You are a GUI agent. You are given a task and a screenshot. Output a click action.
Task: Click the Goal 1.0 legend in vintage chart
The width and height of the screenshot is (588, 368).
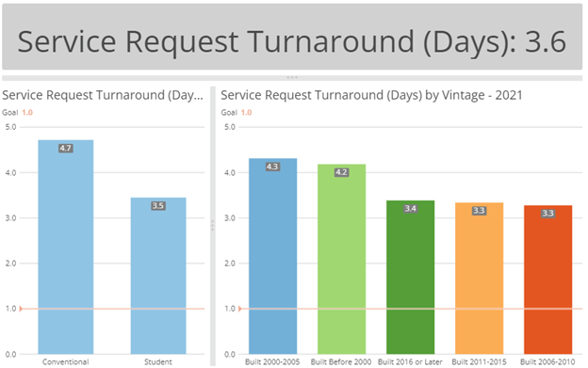237,112
